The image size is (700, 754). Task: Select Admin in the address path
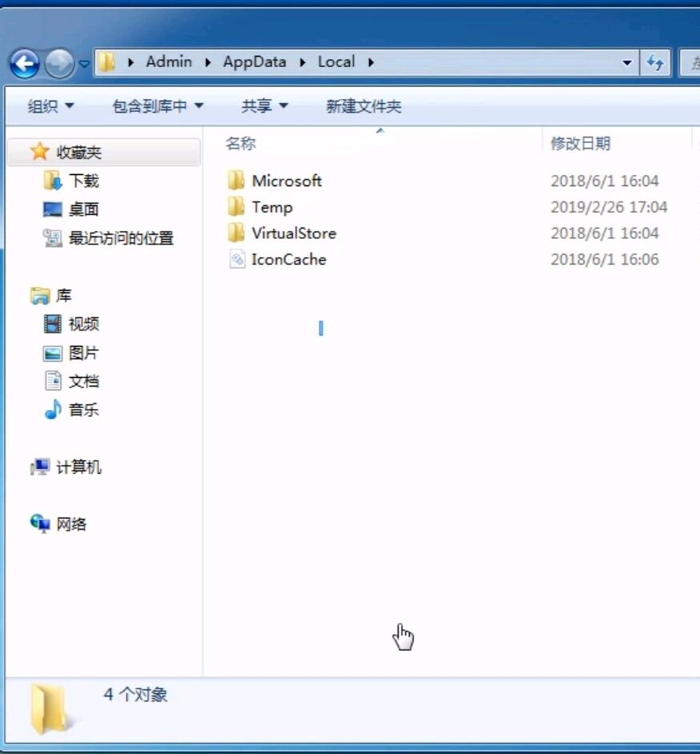(x=169, y=62)
